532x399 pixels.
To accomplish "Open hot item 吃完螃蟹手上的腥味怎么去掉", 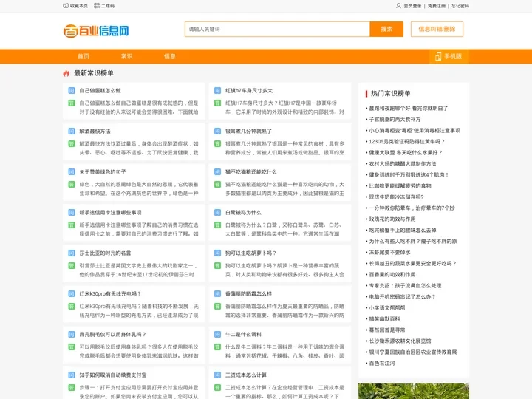I will (x=403, y=230).
